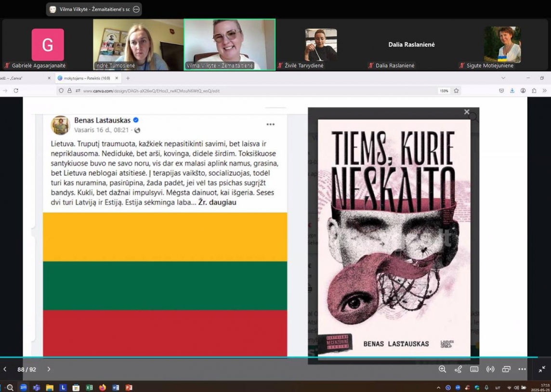Open Word from the taskbar
Image resolution: width=551 pixels, height=392 pixels.
[116, 388]
